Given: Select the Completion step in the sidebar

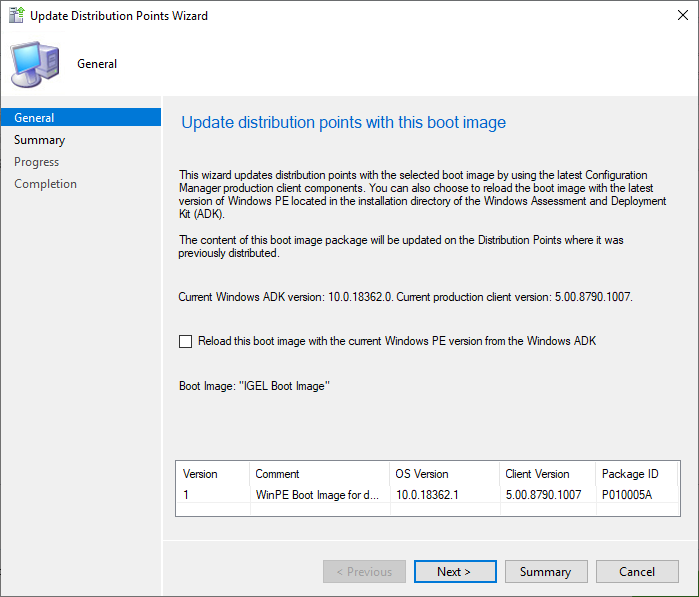Looking at the screenshot, I should pos(45,184).
